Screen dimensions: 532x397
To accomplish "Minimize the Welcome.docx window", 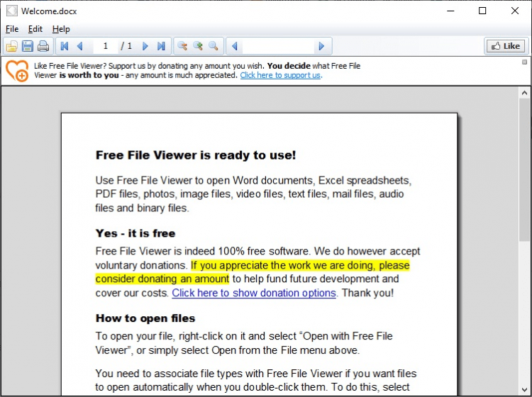I will coord(450,11).
